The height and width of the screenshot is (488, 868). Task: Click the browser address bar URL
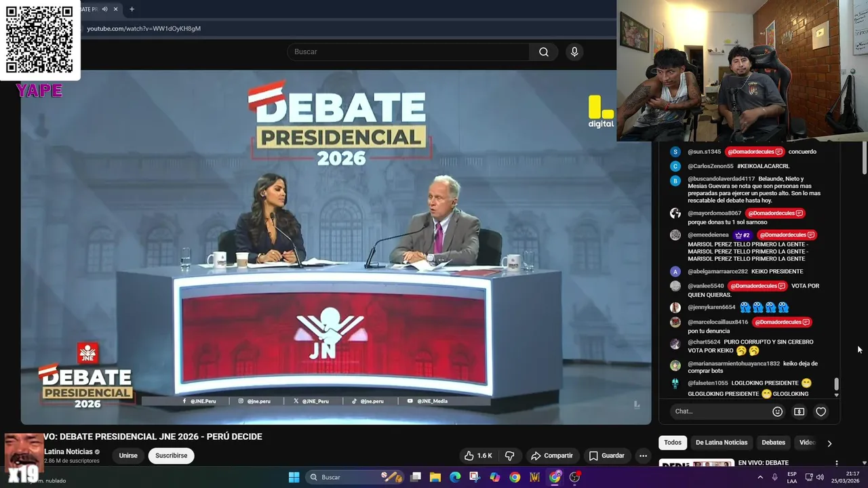click(144, 28)
